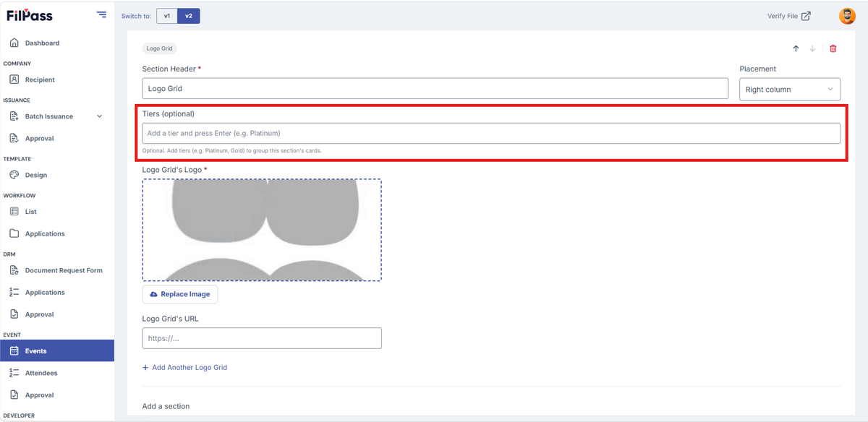Click the 'Add a section' text

166,406
